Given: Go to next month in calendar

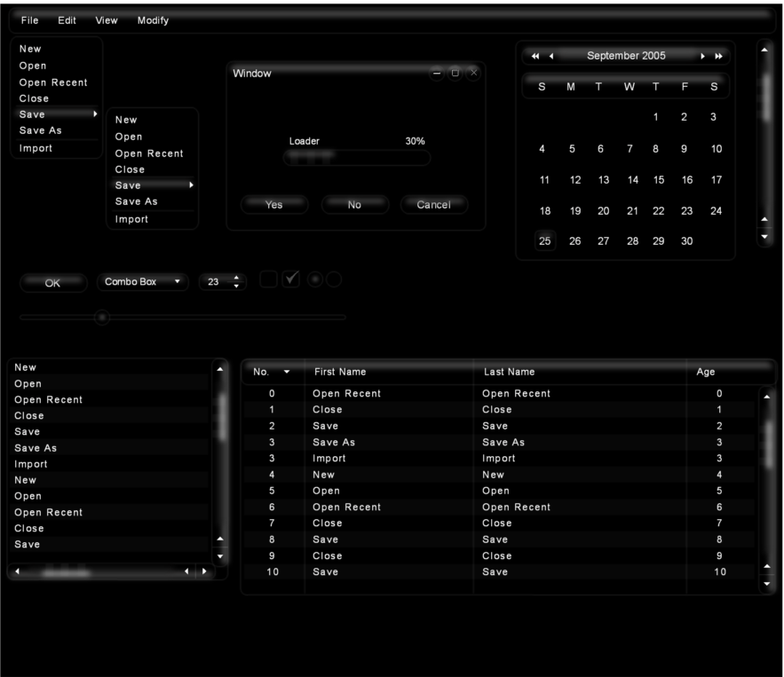Looking at the screenshot, I should point(702,56).
